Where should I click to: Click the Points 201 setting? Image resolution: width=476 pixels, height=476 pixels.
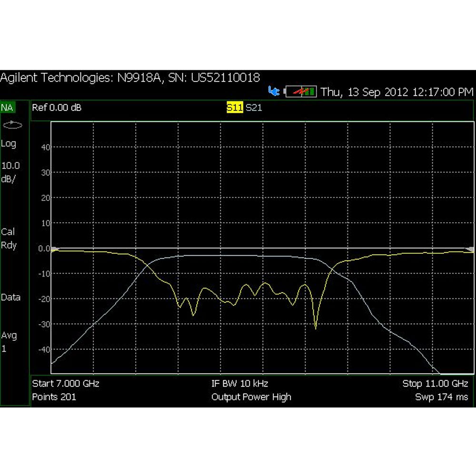click(x=54, y=397)
